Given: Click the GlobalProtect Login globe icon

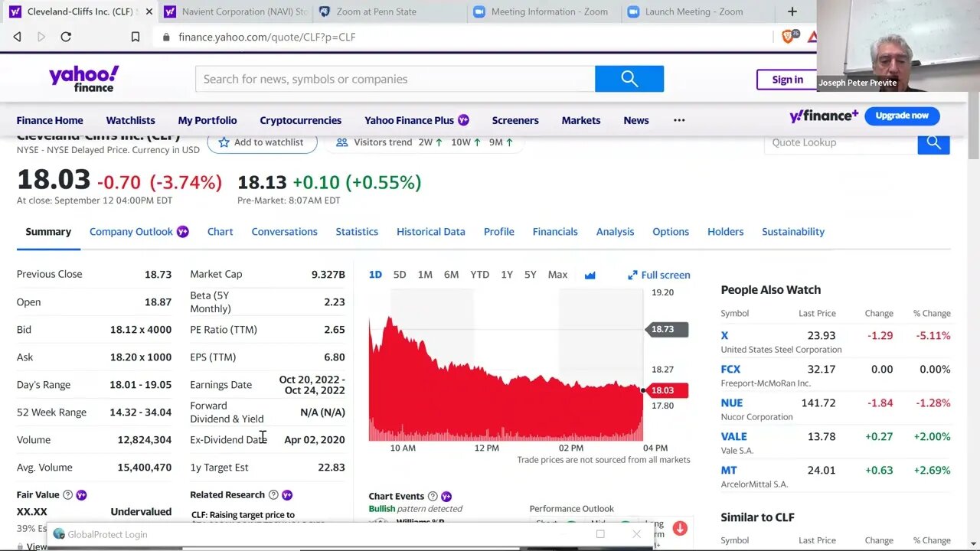Looking at the screenshot, I should coord(59,534).
